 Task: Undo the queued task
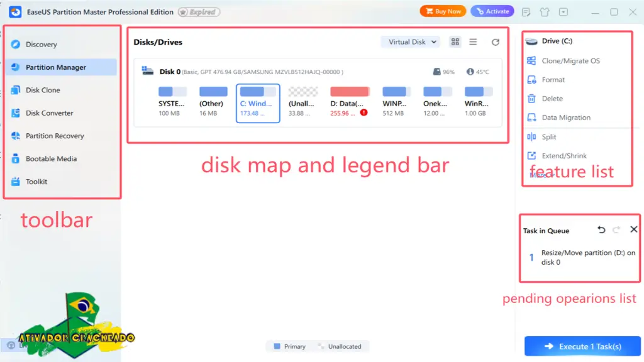point(601,230)
